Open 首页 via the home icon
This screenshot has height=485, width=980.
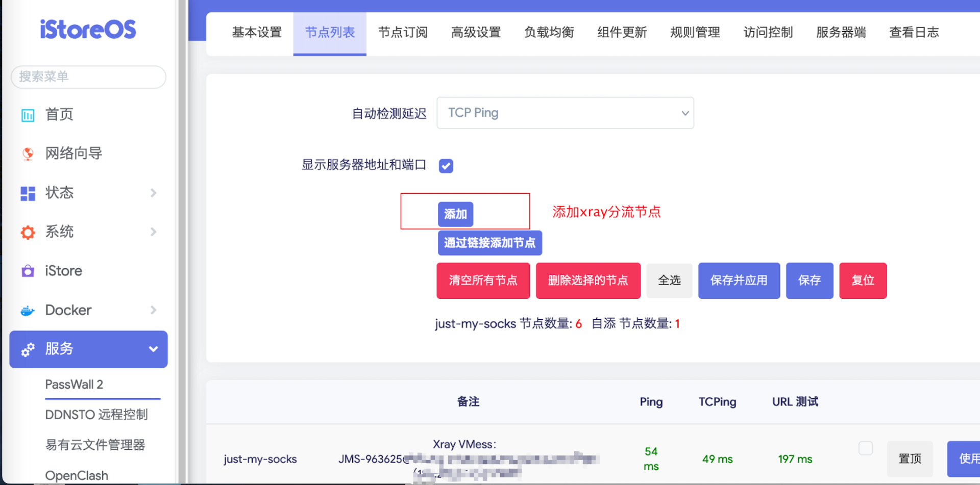point(28,115)
